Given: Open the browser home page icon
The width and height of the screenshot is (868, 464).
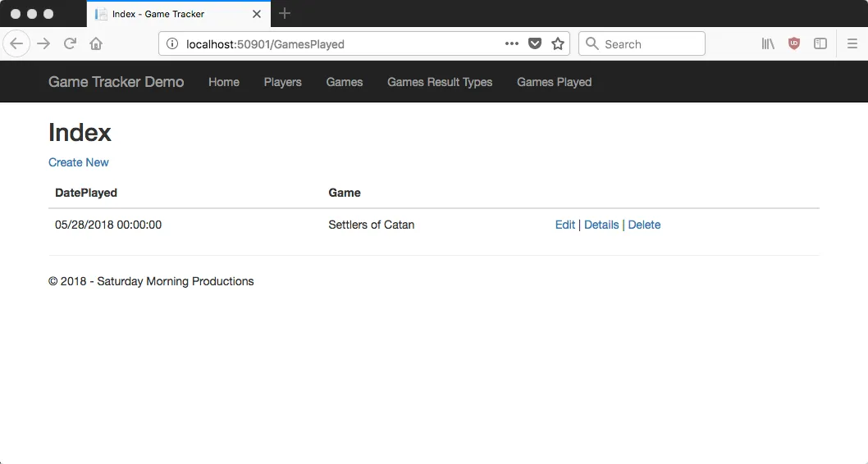Looking at the screenshot, I should [x=96, y=43].
